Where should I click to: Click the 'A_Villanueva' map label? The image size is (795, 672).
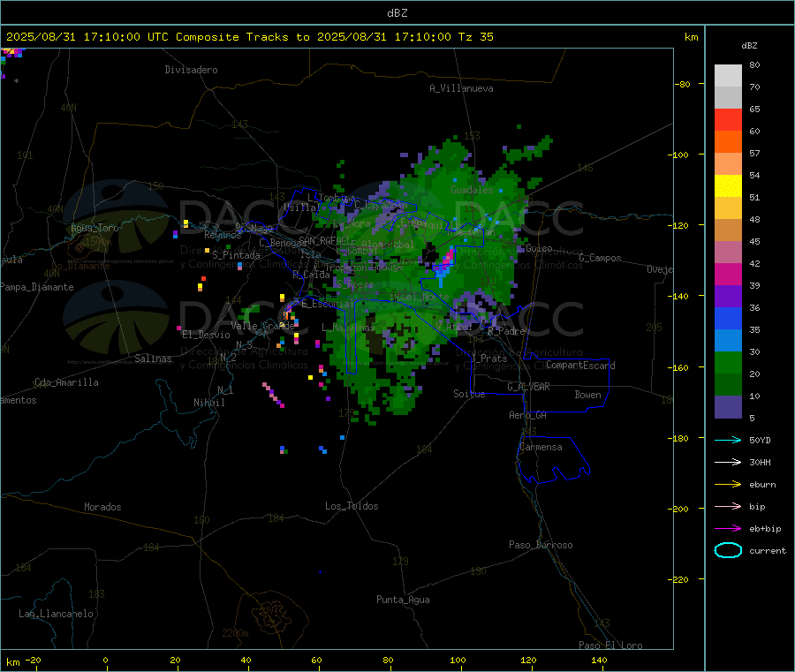click(x=461, y=88)
